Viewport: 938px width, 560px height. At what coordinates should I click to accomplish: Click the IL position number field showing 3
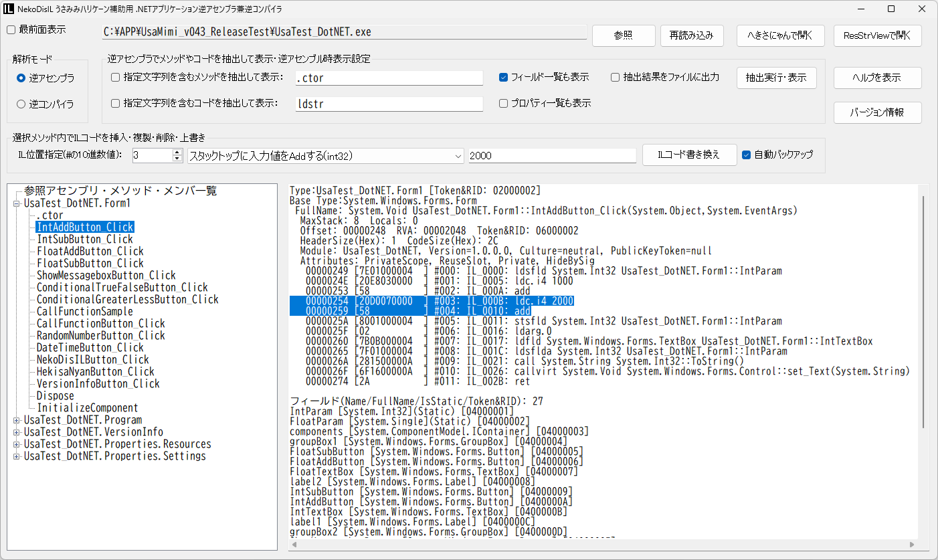click(152, 155)
